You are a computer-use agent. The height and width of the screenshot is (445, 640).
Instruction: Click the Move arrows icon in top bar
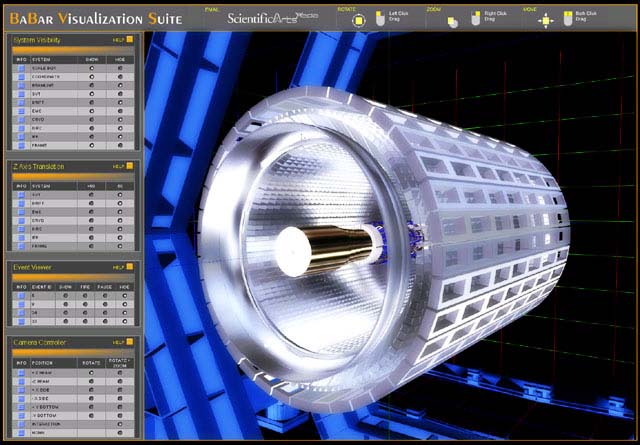[546, 20]
